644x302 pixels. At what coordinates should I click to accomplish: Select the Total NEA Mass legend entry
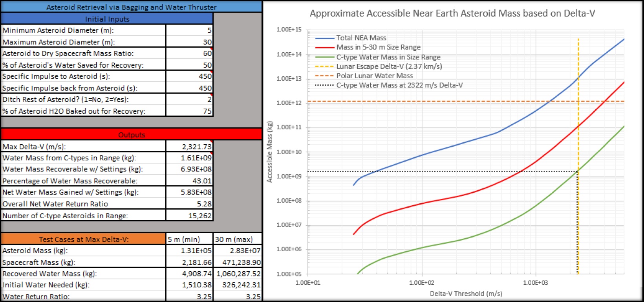coord(351,38)
